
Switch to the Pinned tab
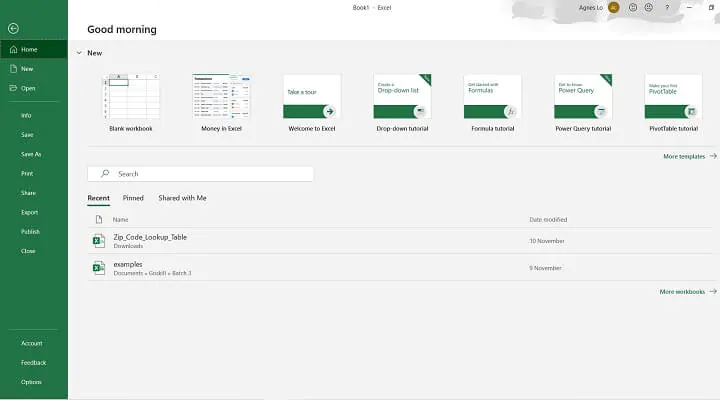pyautogui.click(x=133, y=198)
